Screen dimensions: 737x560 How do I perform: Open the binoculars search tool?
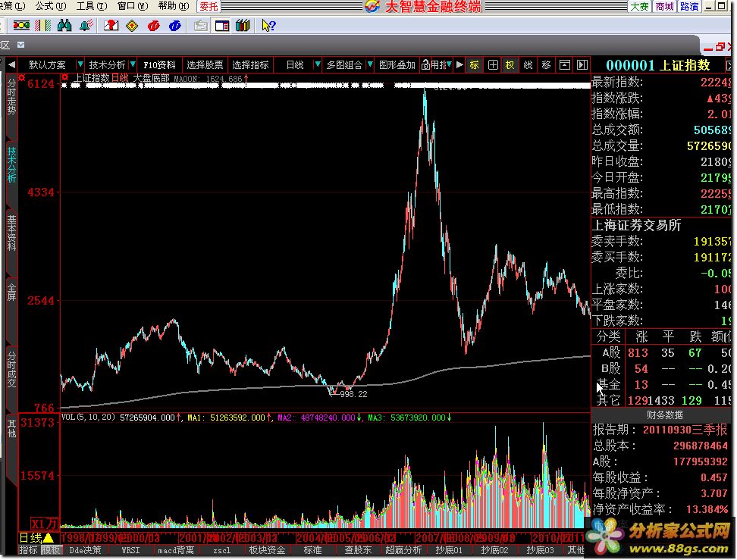[x=64, y=25]
